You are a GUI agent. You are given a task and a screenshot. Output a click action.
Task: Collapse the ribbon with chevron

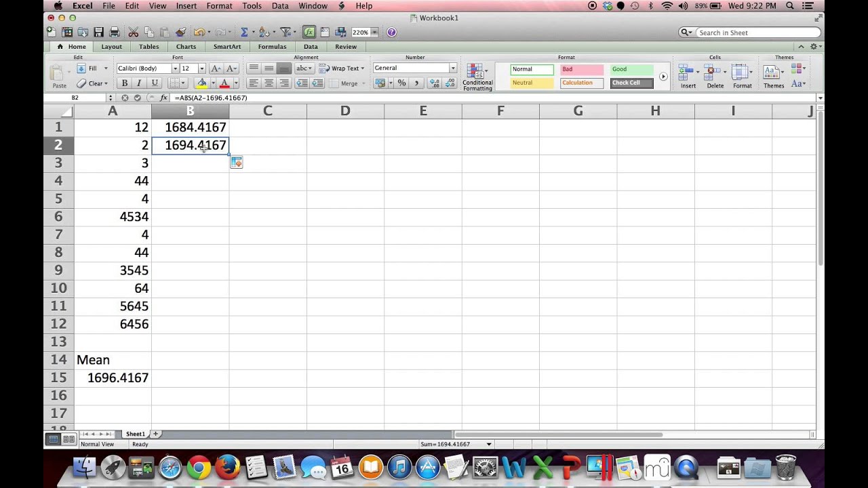point(801,47)
